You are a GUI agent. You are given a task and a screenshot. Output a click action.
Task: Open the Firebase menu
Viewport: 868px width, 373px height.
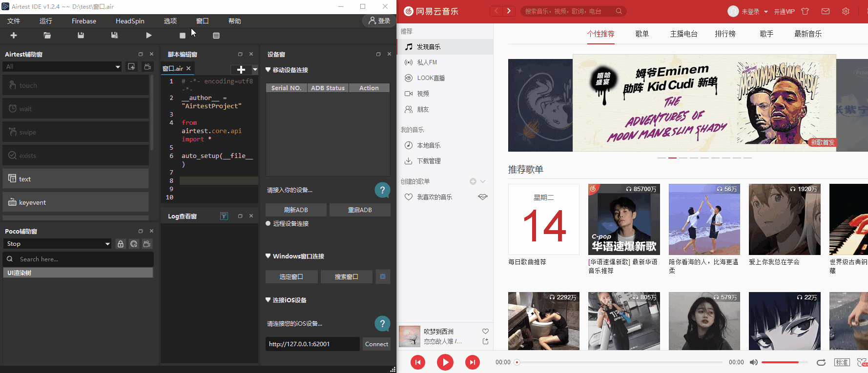84,21
